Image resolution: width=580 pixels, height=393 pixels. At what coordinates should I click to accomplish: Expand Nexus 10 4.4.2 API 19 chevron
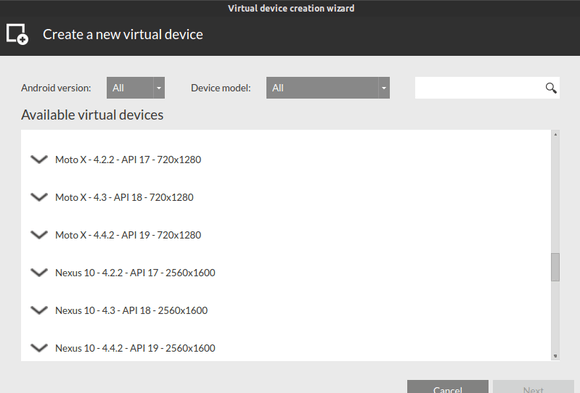(x=39, y=348)
